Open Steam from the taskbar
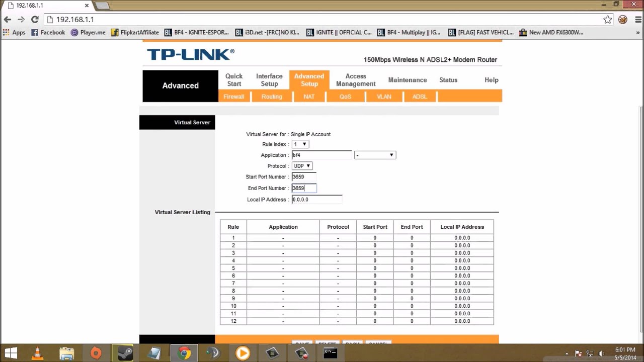Screen dimensions: 644x362 (125, 353)
